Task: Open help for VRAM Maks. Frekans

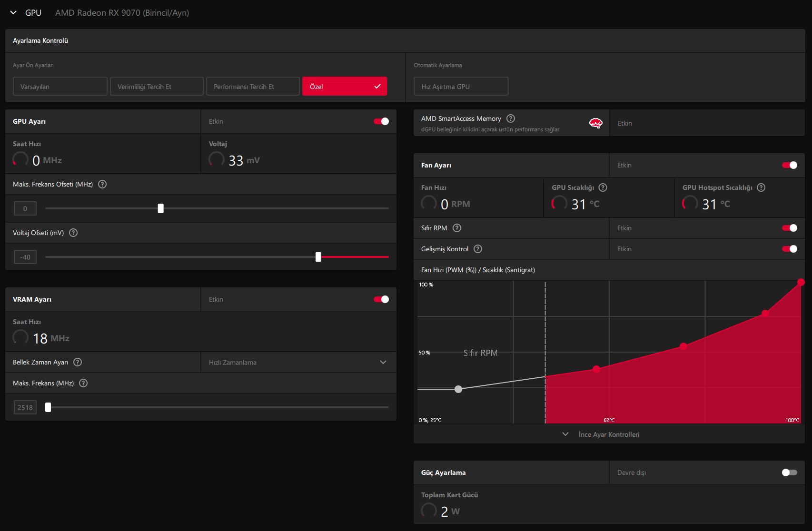Action: [83, 383]
